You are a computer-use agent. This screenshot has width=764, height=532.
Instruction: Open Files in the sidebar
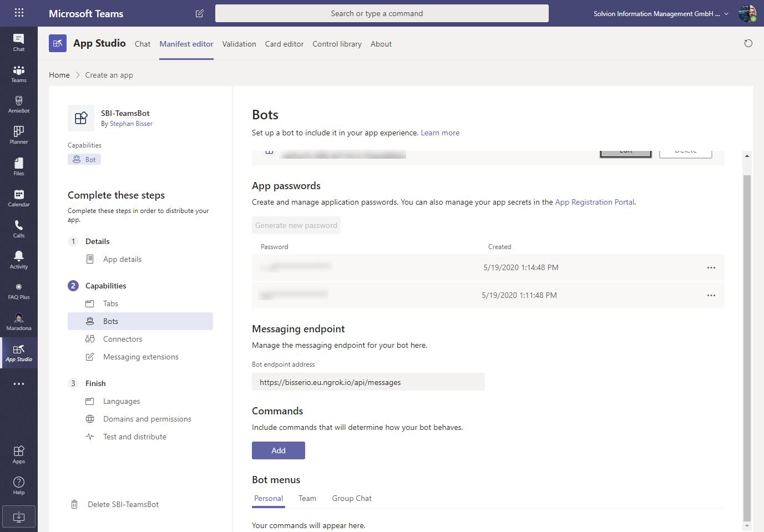click(x=19, y=166)
